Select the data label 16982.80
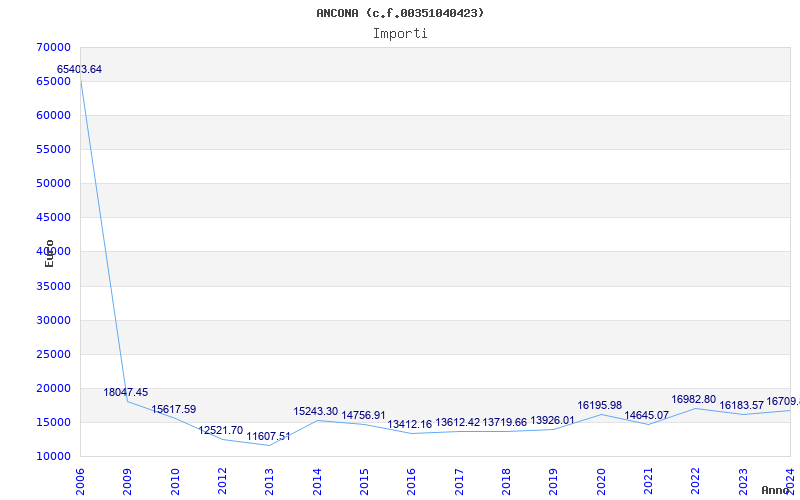800x500 pixels. [x=693, y=399]
